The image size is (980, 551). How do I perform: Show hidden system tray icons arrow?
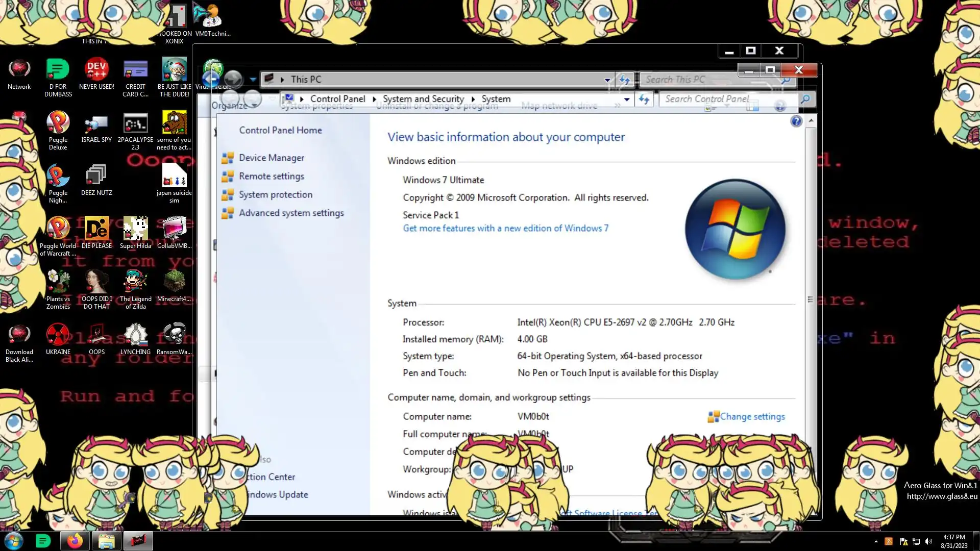click(x=876, y=541)
